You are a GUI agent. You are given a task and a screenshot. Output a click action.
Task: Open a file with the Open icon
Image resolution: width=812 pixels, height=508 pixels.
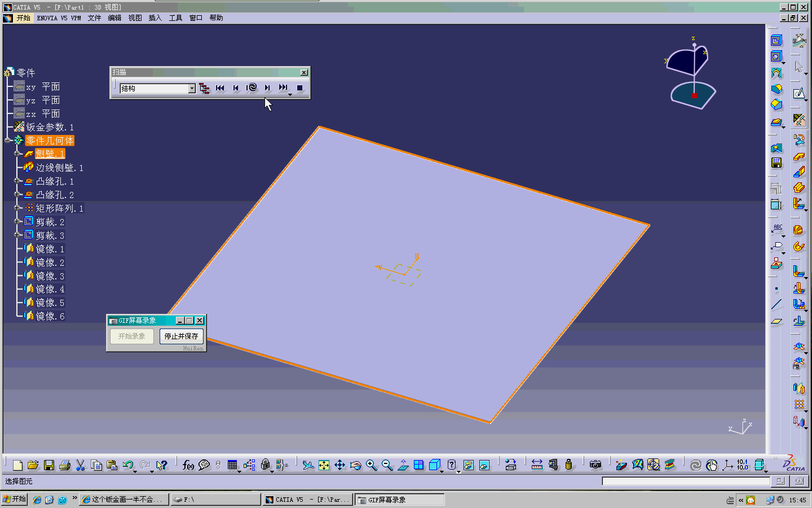33,465
